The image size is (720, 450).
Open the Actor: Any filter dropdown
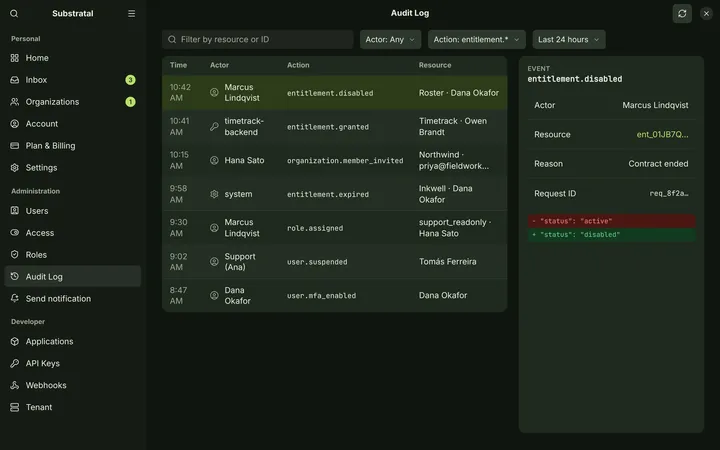click(x=390, y=39)
